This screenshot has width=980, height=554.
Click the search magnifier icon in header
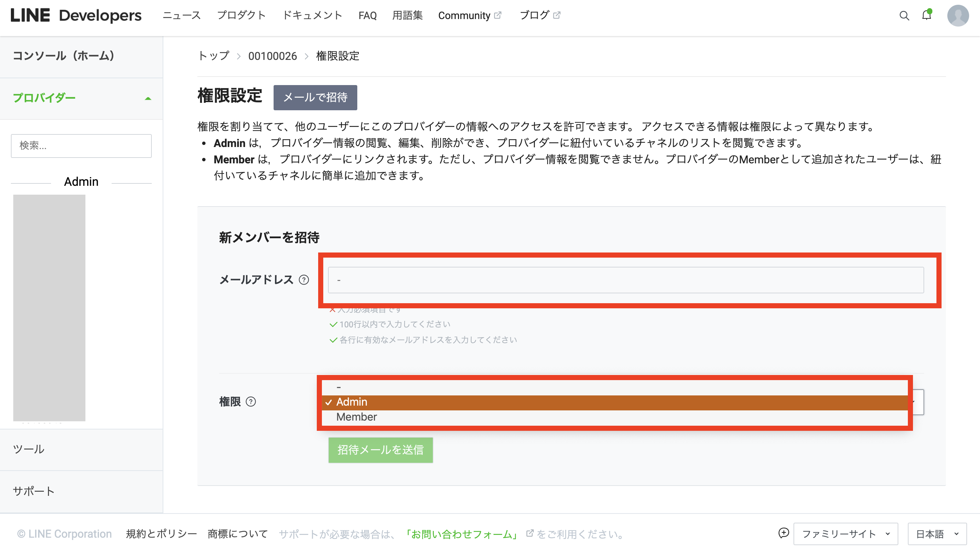(904, 16)
